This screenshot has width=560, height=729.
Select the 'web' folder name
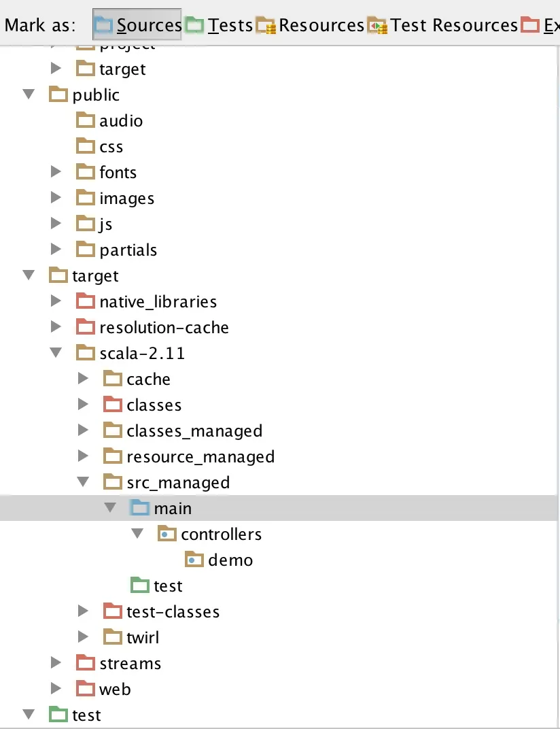pyautogui.click(x=115, y=689)
